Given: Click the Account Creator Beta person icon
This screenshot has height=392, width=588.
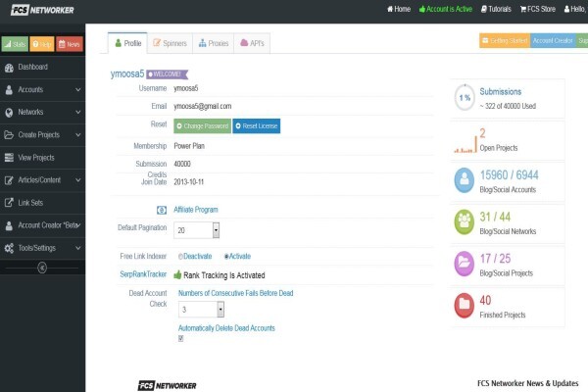Looking at the screenshot, I should tap(9, 225).
